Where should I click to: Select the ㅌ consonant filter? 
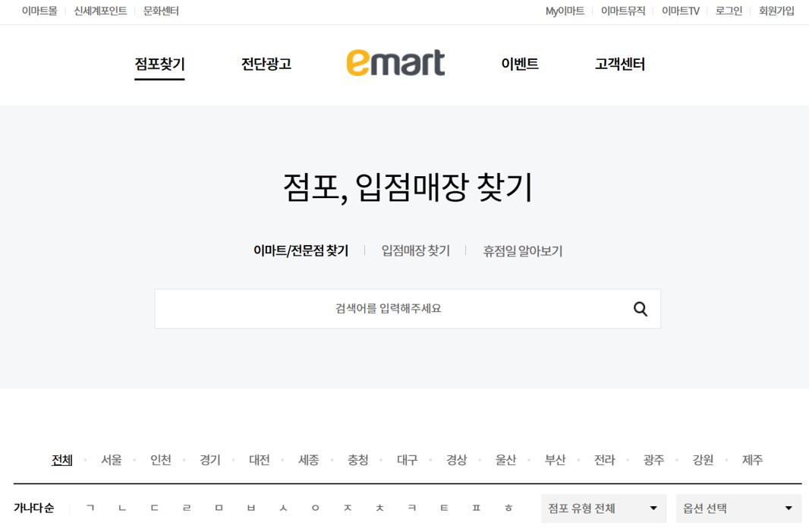point(444,508)
